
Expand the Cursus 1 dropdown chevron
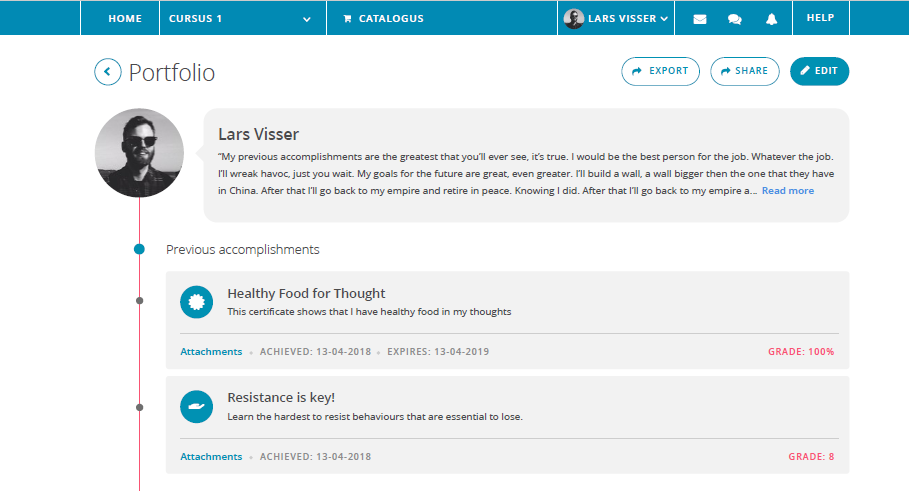pyautogui.click(x=307, y=19)
